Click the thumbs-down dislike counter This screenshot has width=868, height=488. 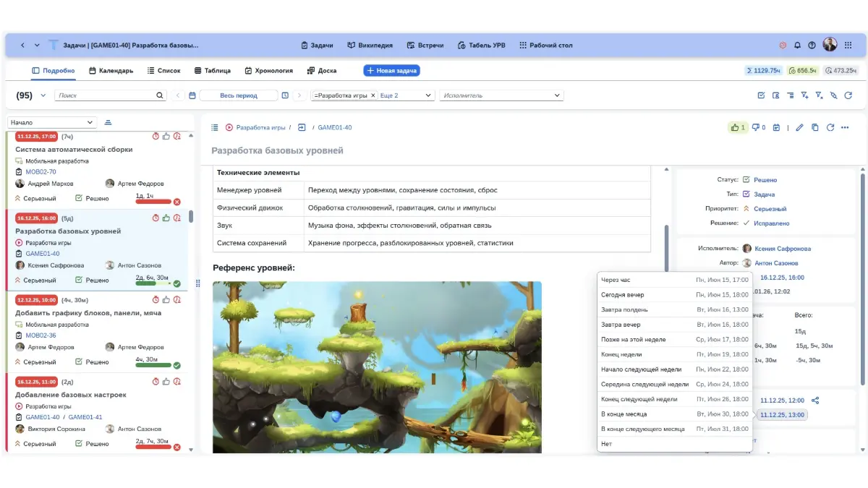click(759, 127)
